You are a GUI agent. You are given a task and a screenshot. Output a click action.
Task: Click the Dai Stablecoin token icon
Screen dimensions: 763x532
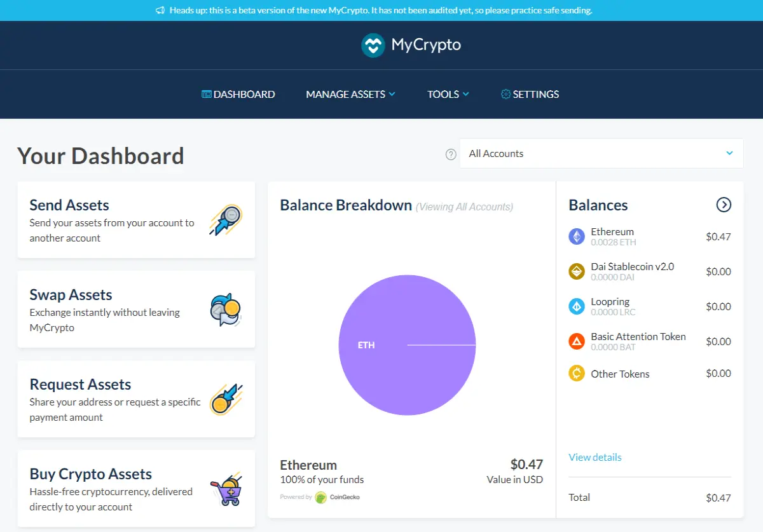click(577, 272)
